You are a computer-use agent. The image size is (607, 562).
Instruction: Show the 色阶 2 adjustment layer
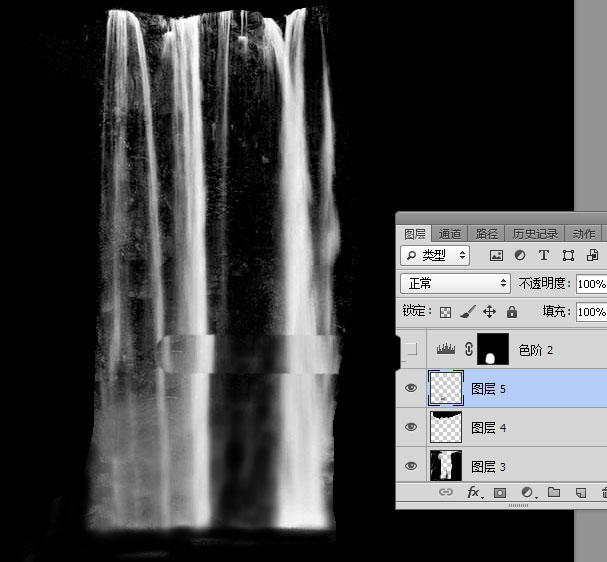point(410,350)
